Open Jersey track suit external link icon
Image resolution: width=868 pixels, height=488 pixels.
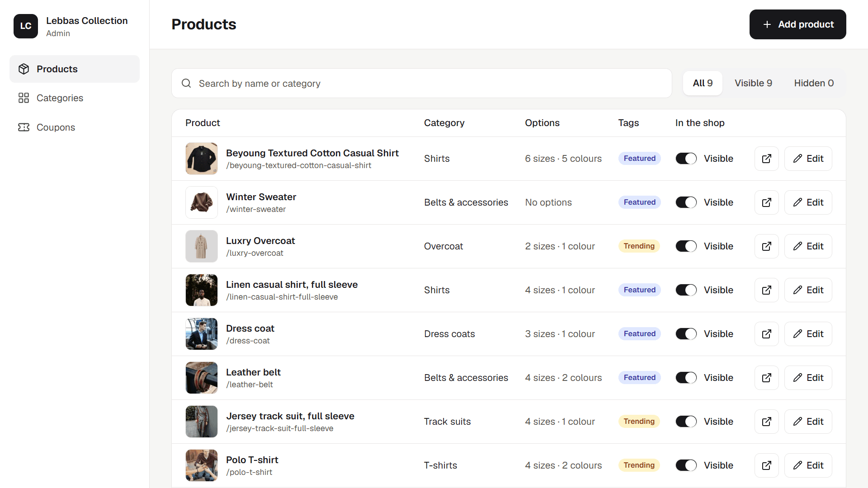767,422
